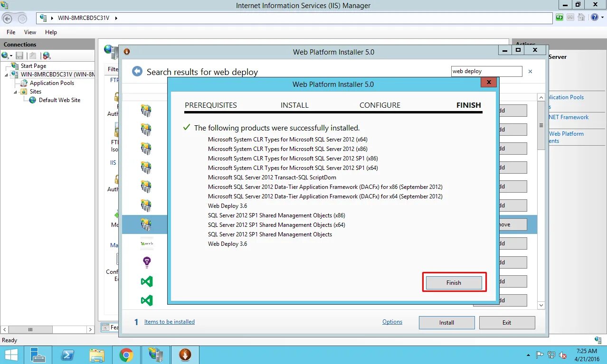Collapse the WIN-8MRCBD5C31V server node
Image resolution: width=607 pixels, height=364 pixels.
coord(7,75)
